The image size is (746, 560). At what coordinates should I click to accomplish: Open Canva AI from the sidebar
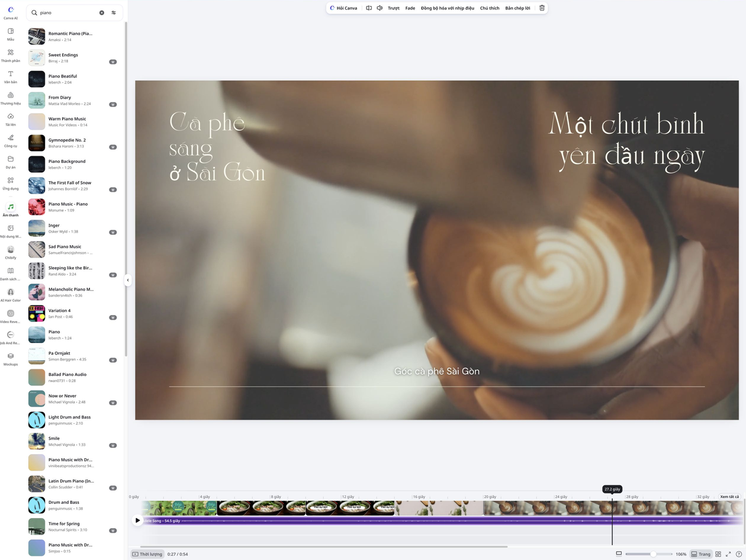[11, 12]
